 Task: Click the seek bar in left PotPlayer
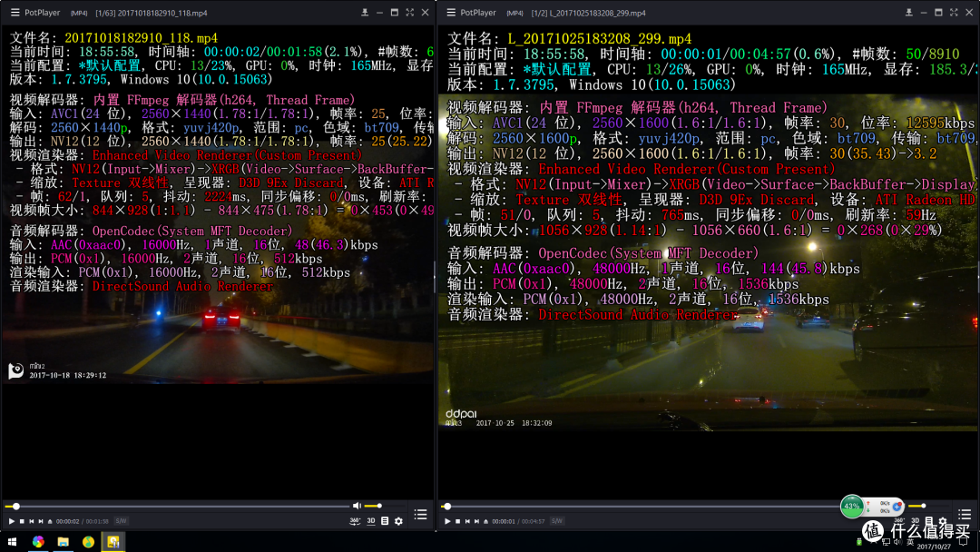(178, 506)
